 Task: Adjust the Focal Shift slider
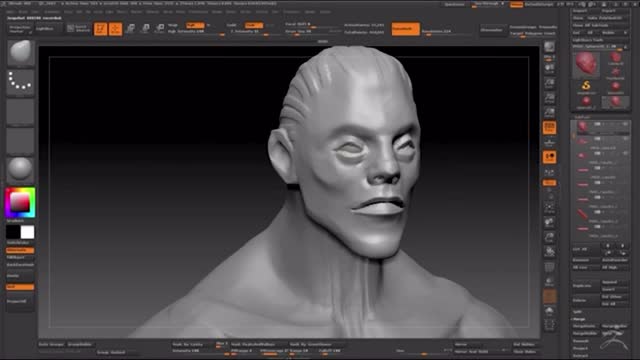tap(312, 24)
